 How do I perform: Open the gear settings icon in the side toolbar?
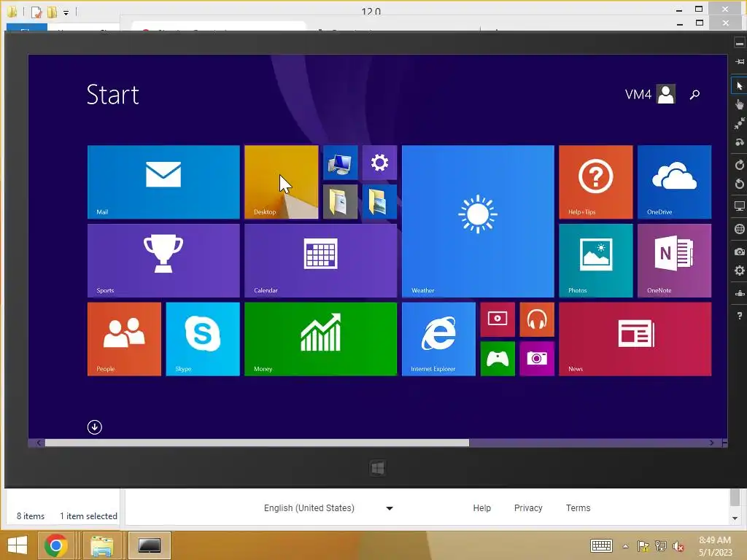[x=740, y=271]
